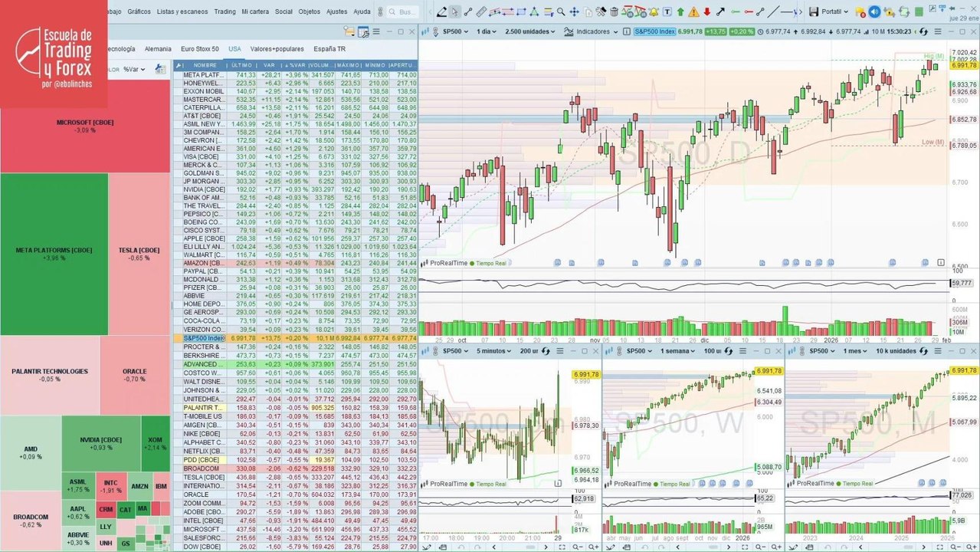
Task: Click the search Bus... field
Action: pyautogui.click(x=403, y=12)
